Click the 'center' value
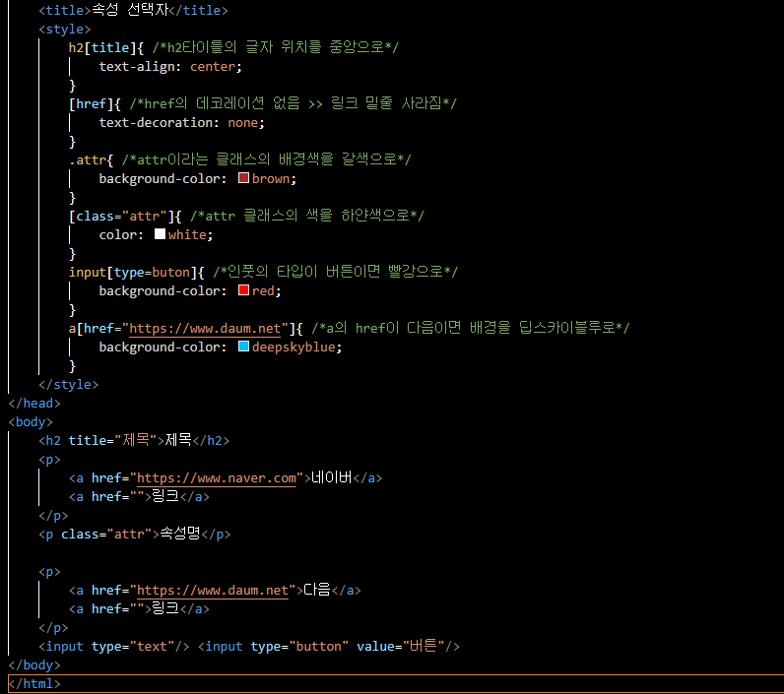The image size is (784, 694). click(213, 67)
